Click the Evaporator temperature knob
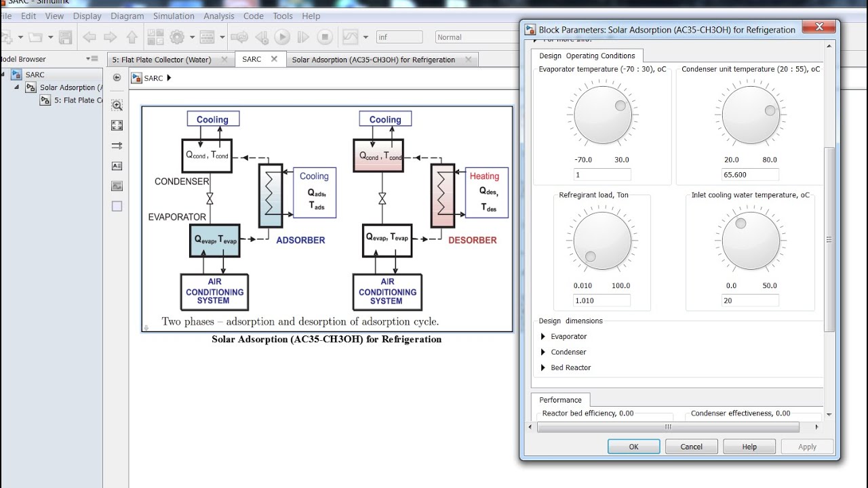Viewport: 868px width, 488px height. [603, 115]
